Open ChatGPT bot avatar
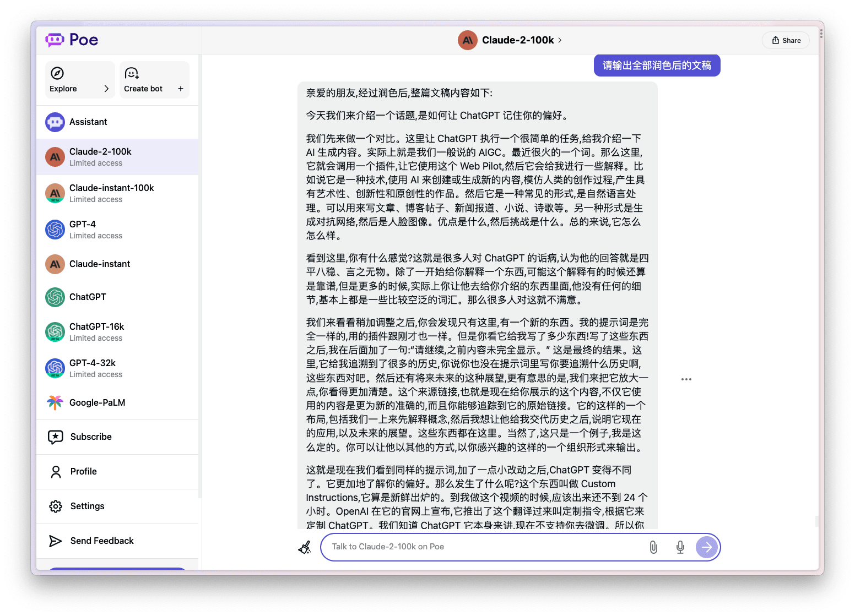 [55, 297]
